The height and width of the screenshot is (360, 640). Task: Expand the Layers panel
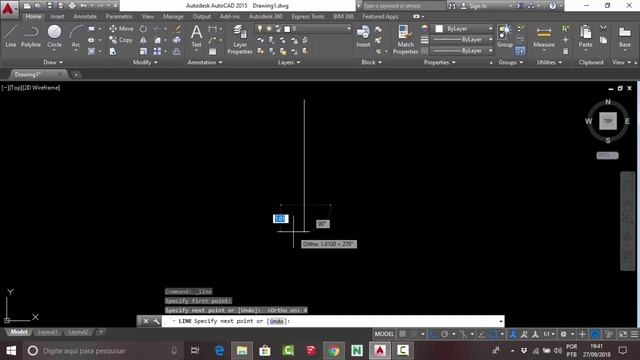click(x=289, y=62)
